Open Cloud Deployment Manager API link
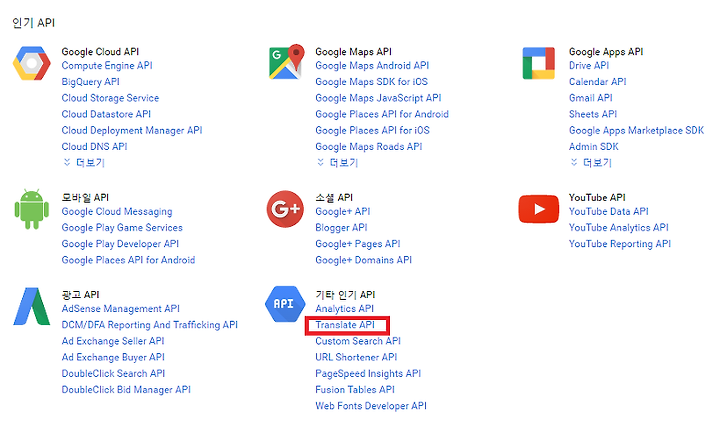This screenshot has height=440, width=720. point(132,130)
